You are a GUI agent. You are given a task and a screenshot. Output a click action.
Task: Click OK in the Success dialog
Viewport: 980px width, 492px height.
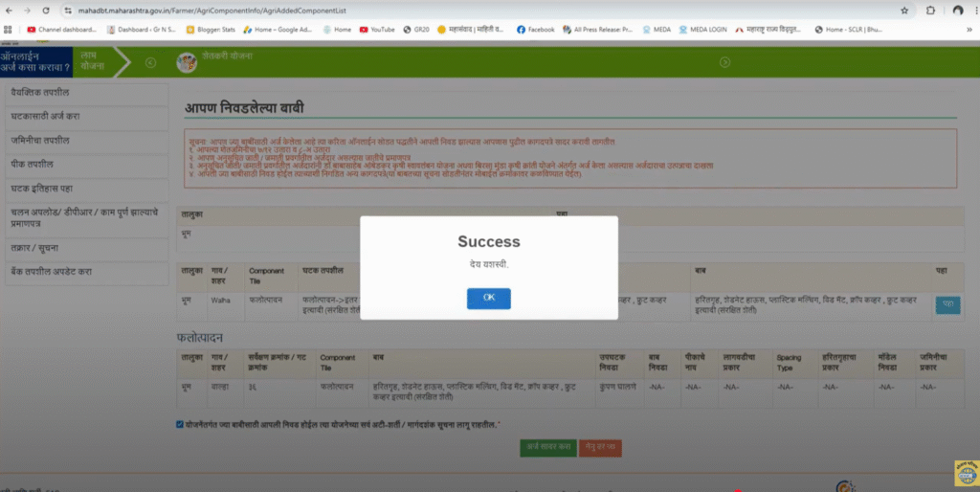[x=488, y=298]
